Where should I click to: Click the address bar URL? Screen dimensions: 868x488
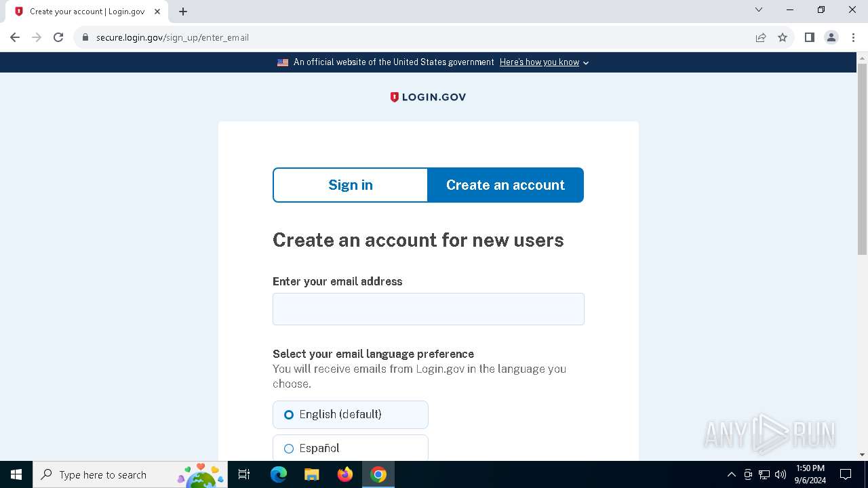pyautogui.click(x=172, y=37)
